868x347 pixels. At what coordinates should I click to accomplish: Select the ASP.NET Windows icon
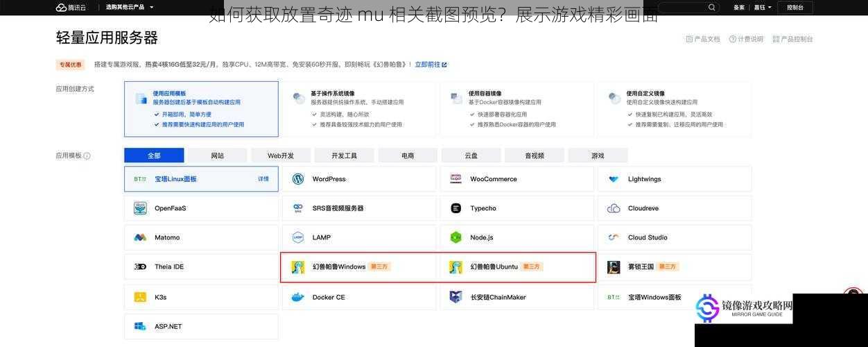coord(140,326)
